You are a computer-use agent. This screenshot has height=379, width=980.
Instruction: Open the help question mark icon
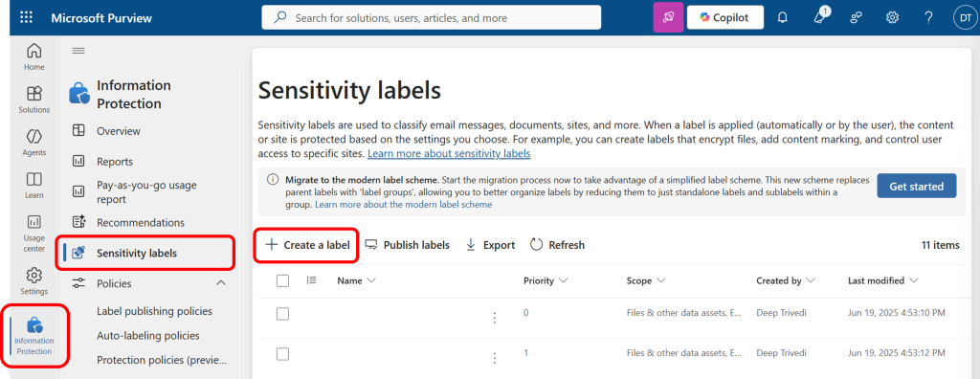click(928, 17)
